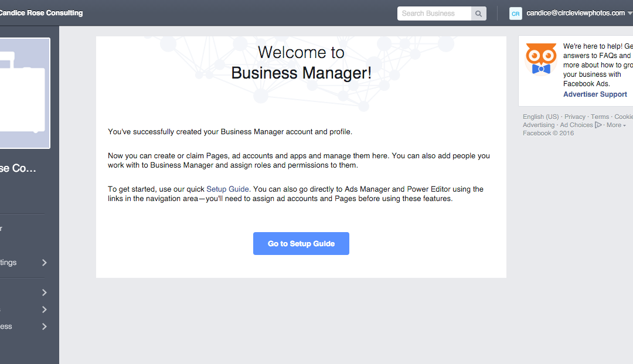Expand the bottom sidebar row ending in 'ess'
Image resolution: width=633 pixels, height=364 pixels.
[x=44, y=326]
